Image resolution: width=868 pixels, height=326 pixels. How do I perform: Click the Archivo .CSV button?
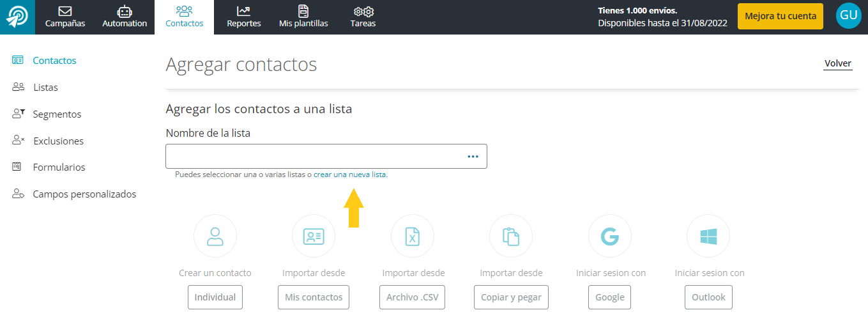(412, 297)
